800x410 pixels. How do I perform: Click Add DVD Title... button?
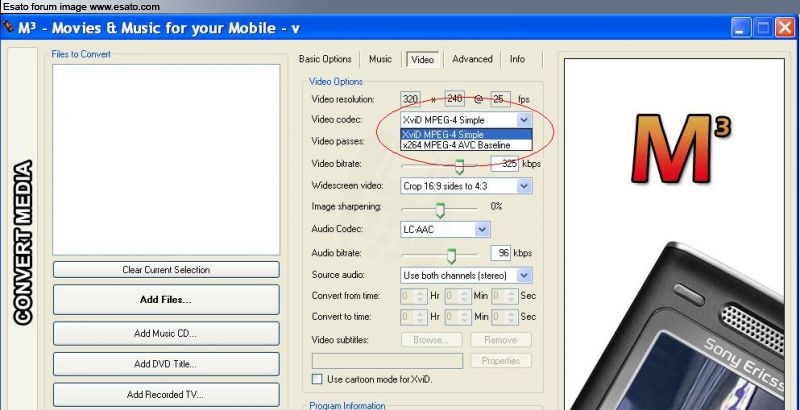click(x=166, y=364)
